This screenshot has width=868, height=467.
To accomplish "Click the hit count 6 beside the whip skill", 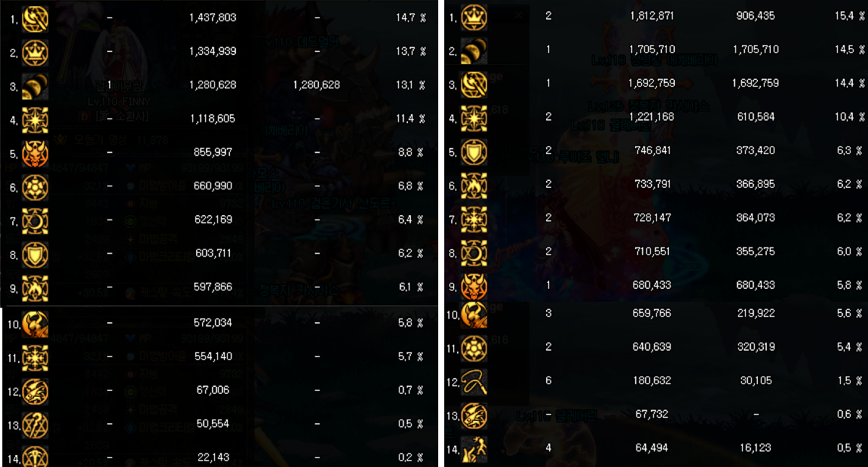I will pos(548,380).
